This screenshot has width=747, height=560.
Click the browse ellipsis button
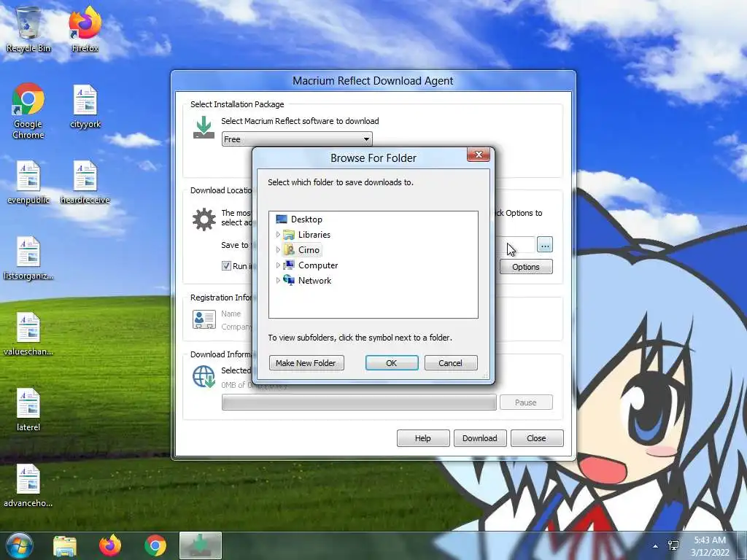(544, 245)
